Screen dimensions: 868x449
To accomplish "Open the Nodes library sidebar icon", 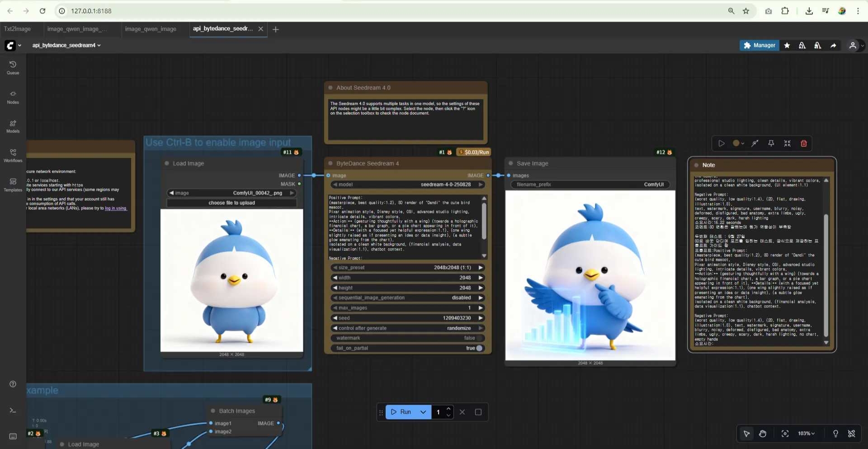I will 13,97.
